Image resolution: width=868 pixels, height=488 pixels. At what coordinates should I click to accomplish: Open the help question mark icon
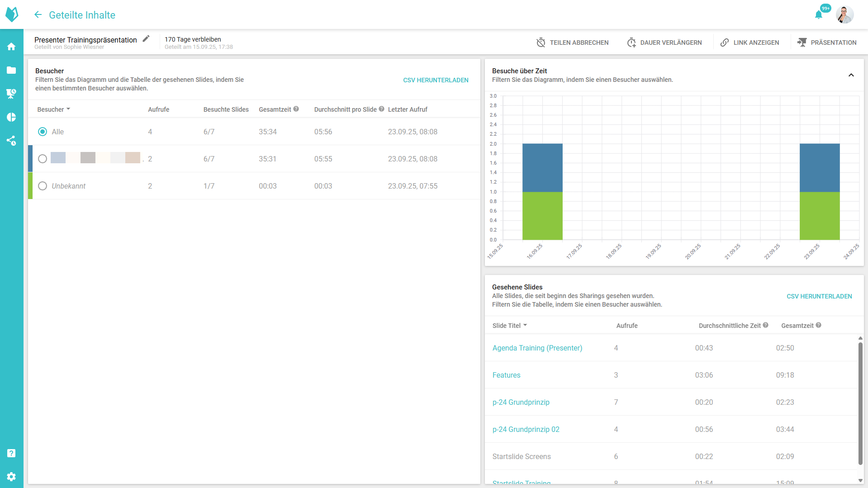tap(11, 453)
